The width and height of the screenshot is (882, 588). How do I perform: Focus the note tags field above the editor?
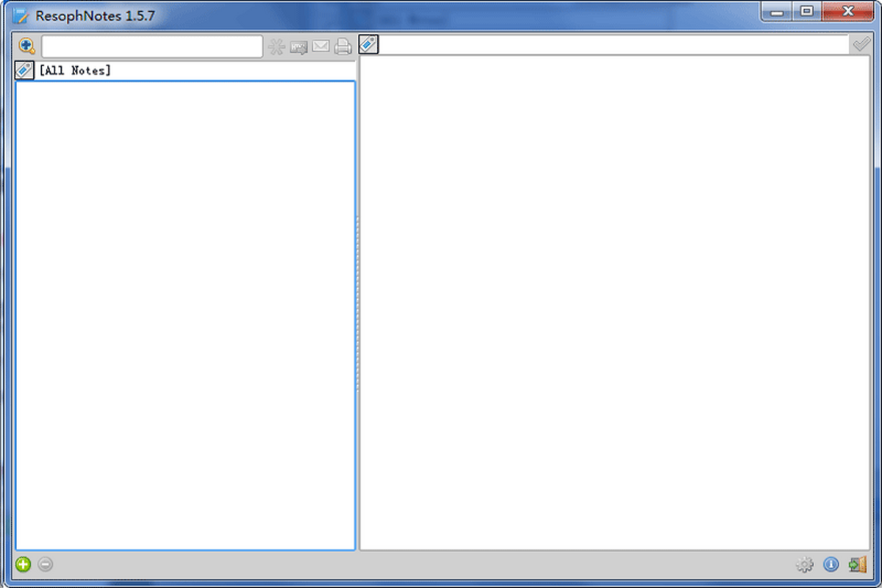614,45
